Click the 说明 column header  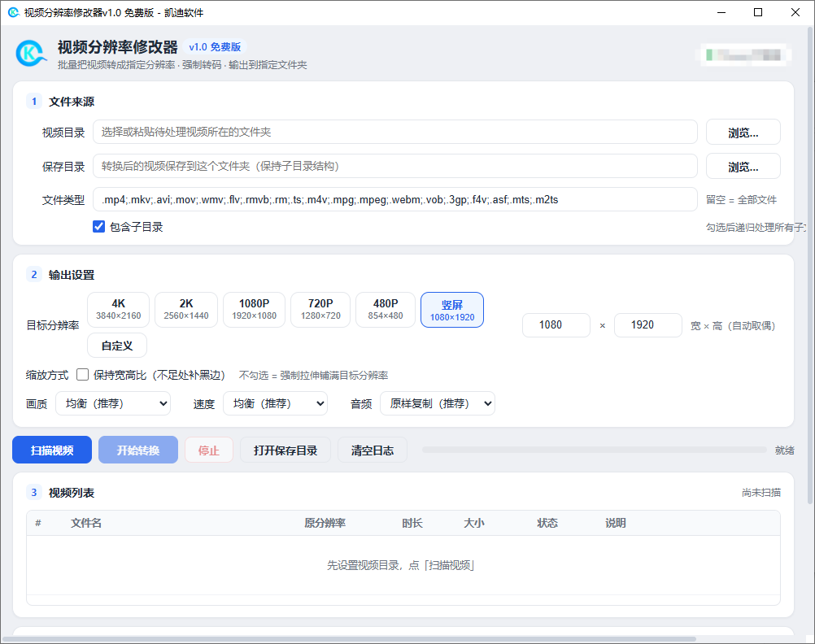coord(616,523)
